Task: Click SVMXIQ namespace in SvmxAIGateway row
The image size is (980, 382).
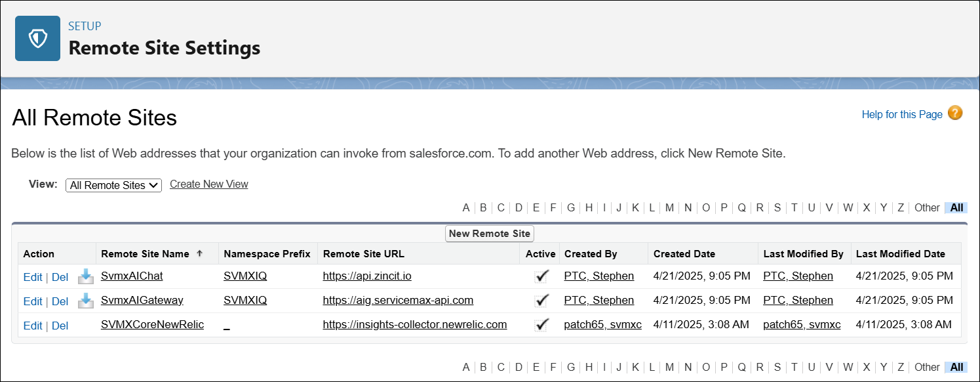Action: click(x=245, y=301)
